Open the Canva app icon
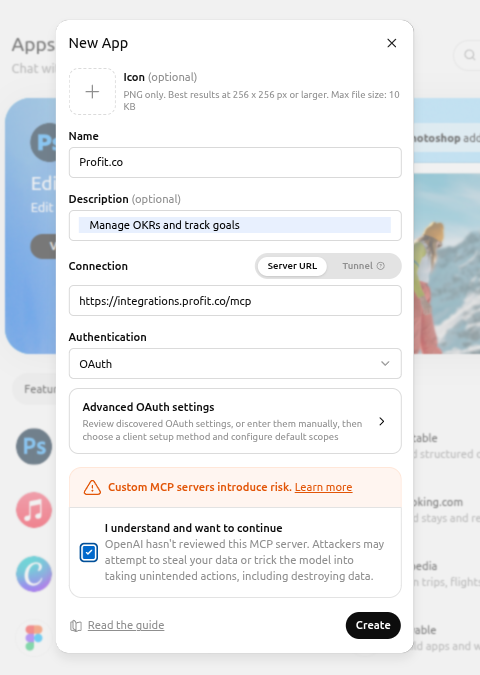 34,574
